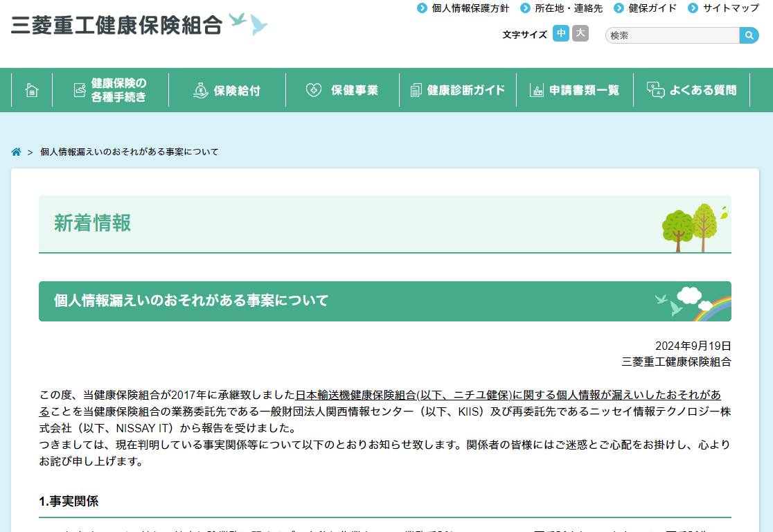Click the breadcrumb home icon
This screenshot has width=773, height=532.
point(16,152)
